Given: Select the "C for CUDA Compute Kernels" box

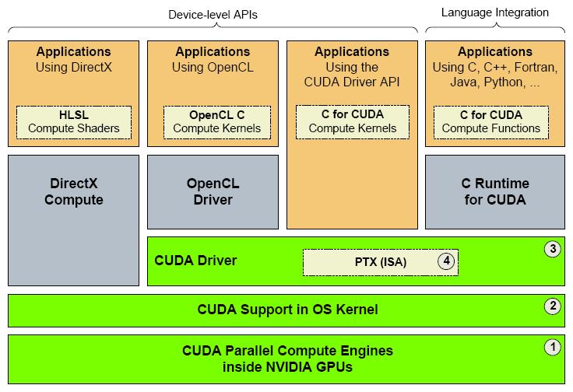Looking at the screenshot, I should coord(353,122).
